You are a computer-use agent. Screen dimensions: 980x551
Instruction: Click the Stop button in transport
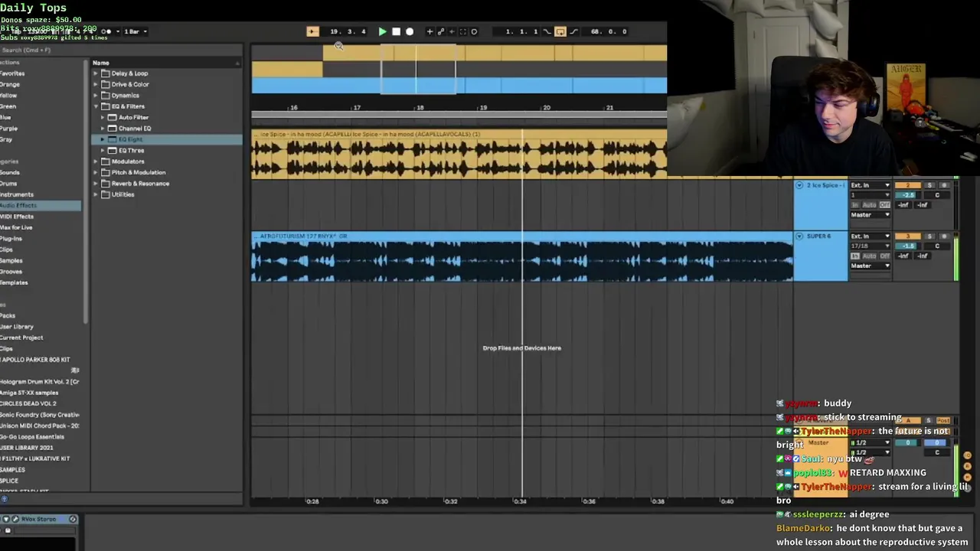pyautogui.click(x=396, y=31)
